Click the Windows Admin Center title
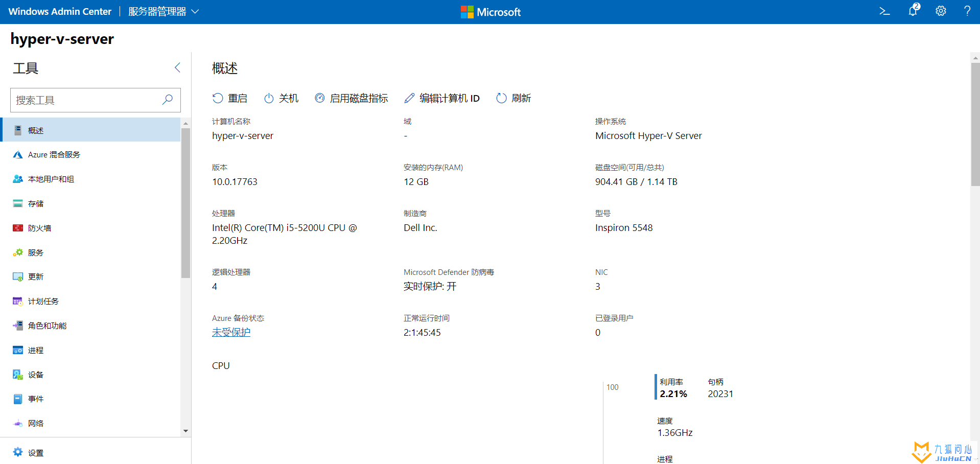 tap(60, 12)
